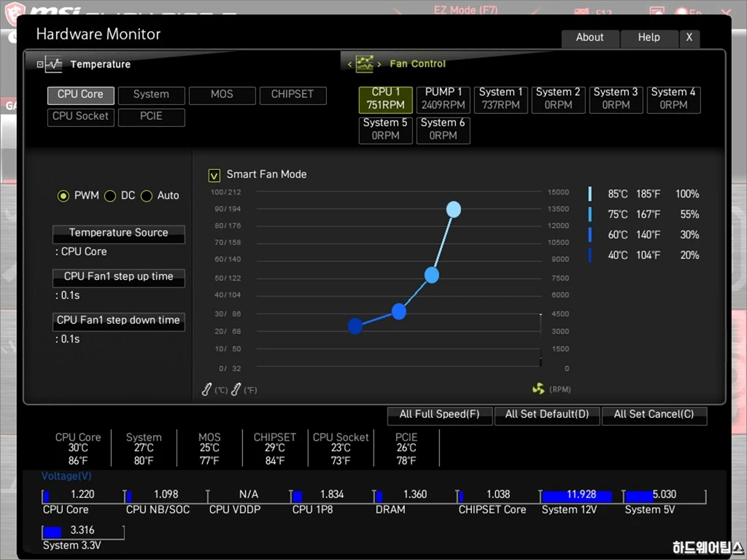Choose the System 1 fan tab
The image size is (747, 560).
(500, 99)
